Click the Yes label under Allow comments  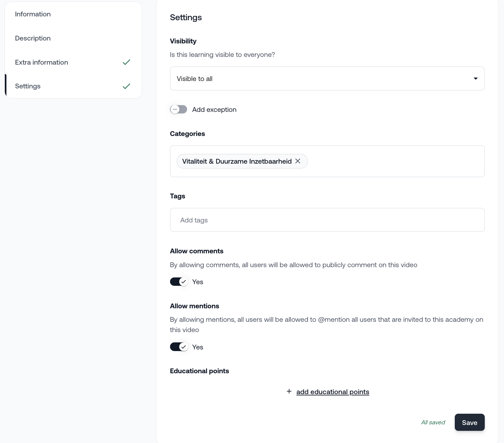(198, 282)
